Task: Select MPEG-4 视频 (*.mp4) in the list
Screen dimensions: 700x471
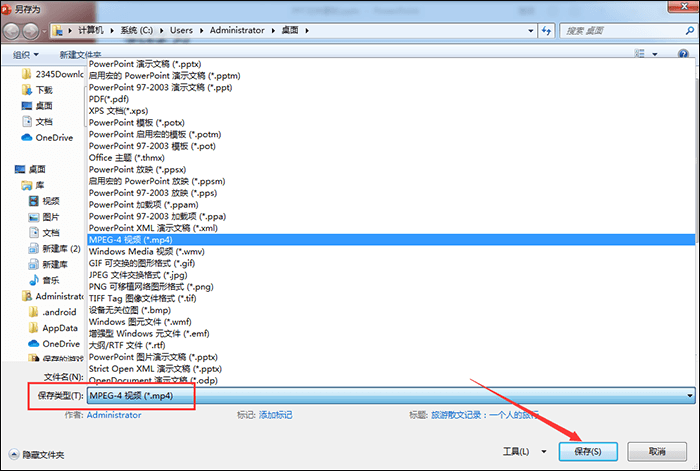Action: (391, 240)
